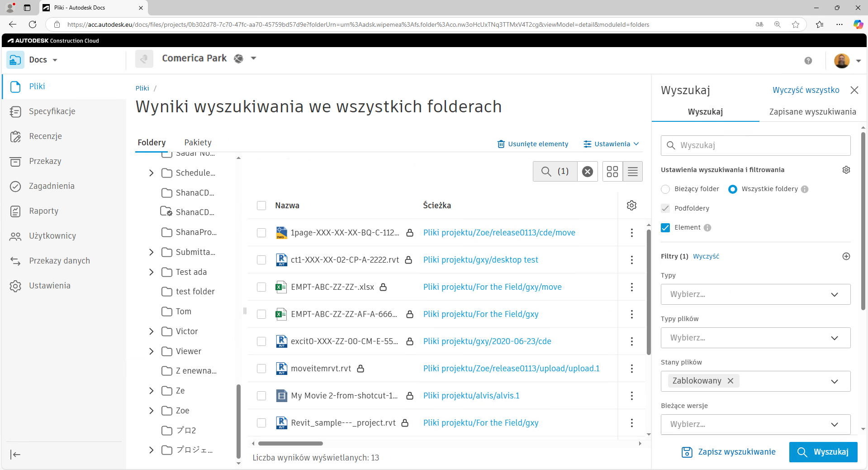Clear the active search with the X icon
This screenshot has height=470, width=868.
(587, 172)
